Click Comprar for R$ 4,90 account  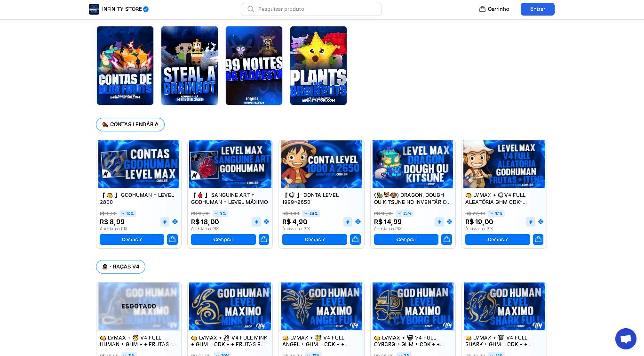[314, 239]
